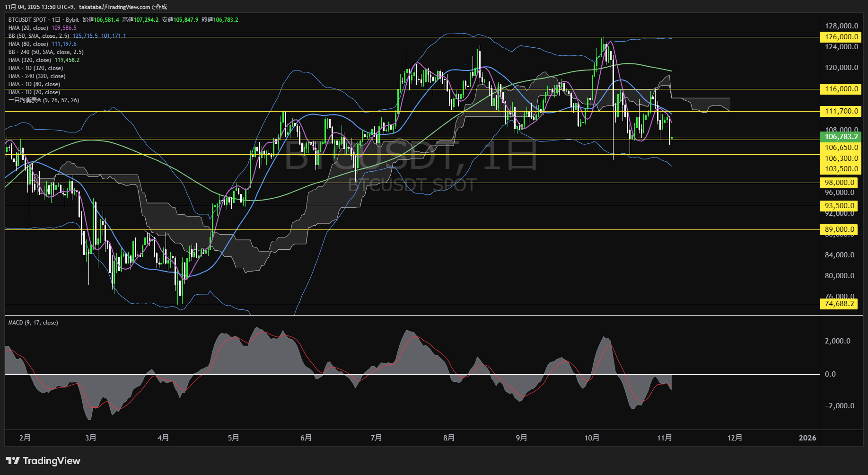Image resolution: width=868 pixels, height=475 pixels.
Task: Click the HMA (20, close) indicator legend
Action: click(28, 28)
